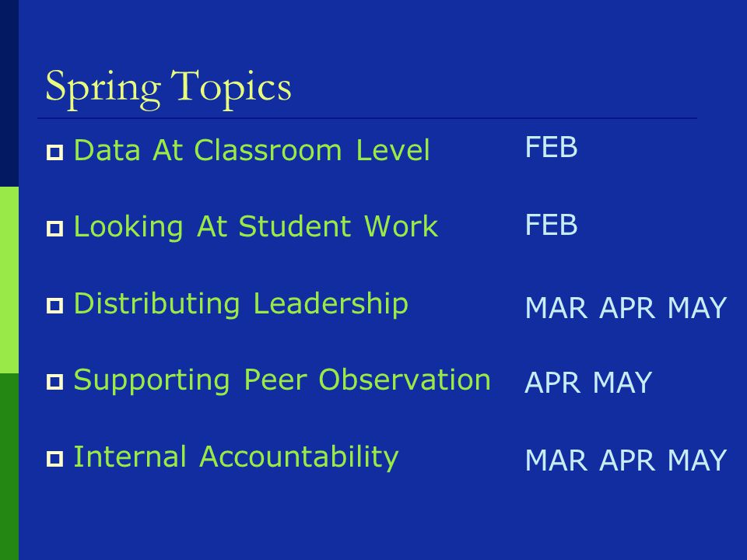The image size is (747, 560).
Task: Click the horizontal line under the title
Action: coord(367,117)
